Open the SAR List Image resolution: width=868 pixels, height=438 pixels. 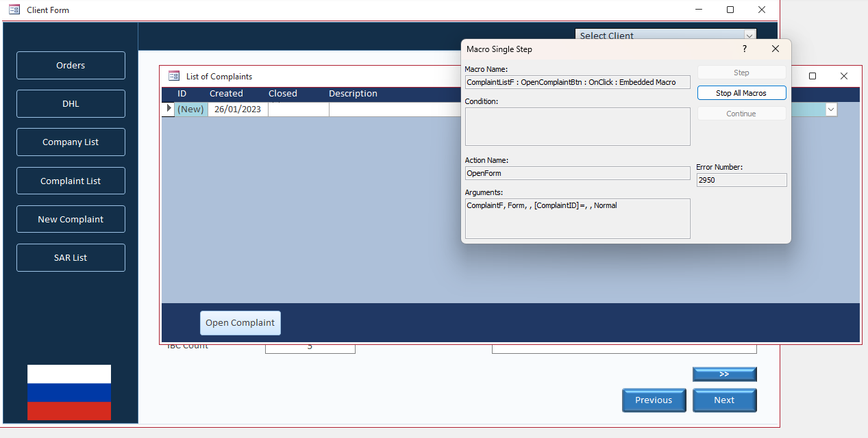[71, 258]
